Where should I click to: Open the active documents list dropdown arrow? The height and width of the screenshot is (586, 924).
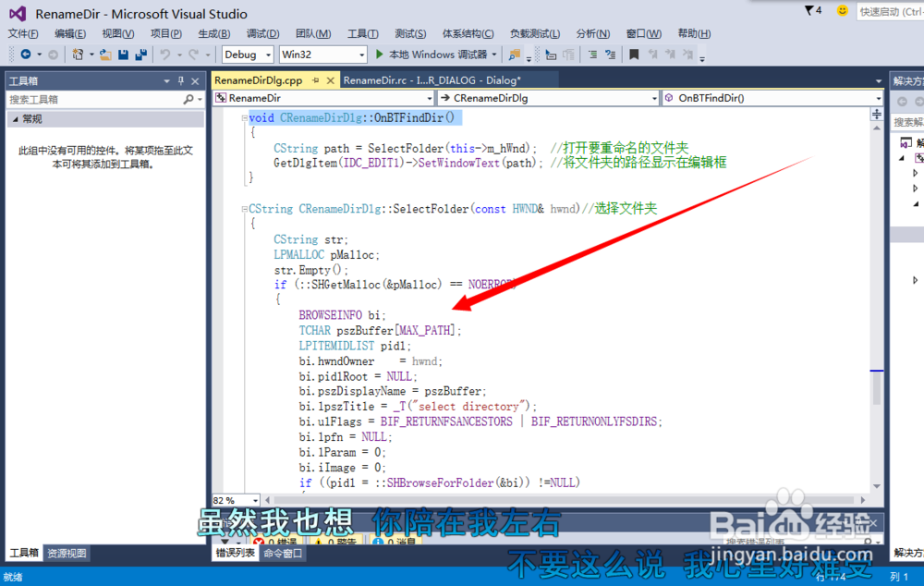tap(878, 80)
